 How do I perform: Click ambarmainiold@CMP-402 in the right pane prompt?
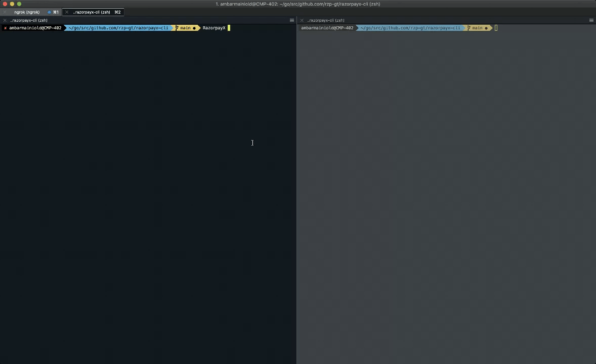(x=327, y=28)
